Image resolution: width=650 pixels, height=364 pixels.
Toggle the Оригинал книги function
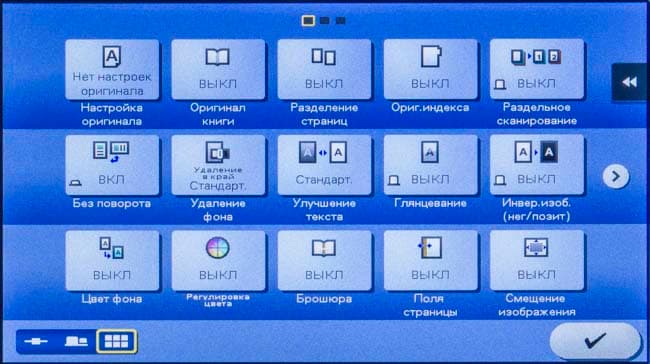(x=218, y=70)
